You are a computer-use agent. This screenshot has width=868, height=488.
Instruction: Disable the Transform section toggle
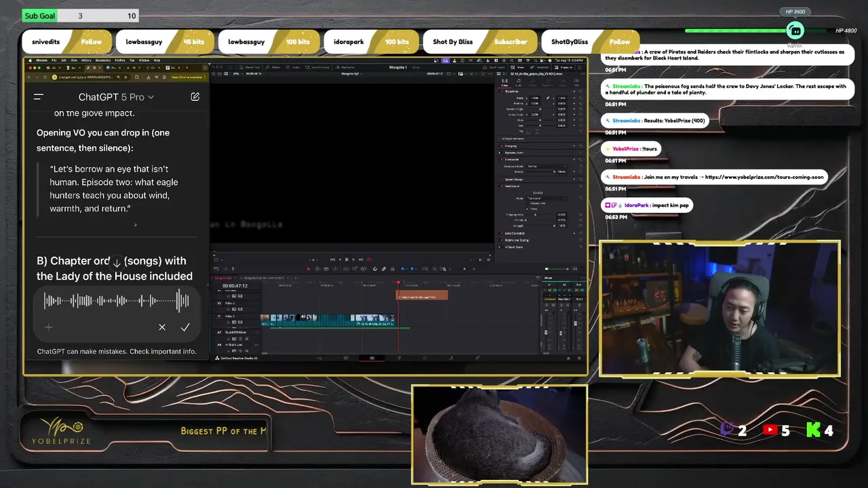tap(501, 91)
